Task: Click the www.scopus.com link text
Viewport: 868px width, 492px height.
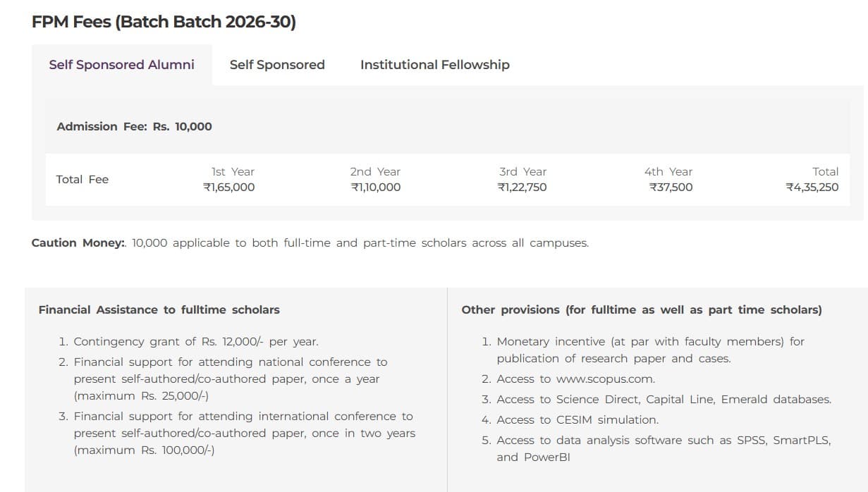Action: click(605, 379)
